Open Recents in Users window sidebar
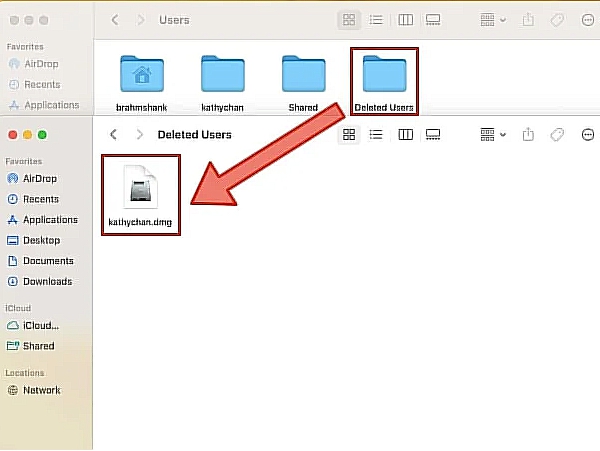600x451 pixels. (x=34, y=85)
